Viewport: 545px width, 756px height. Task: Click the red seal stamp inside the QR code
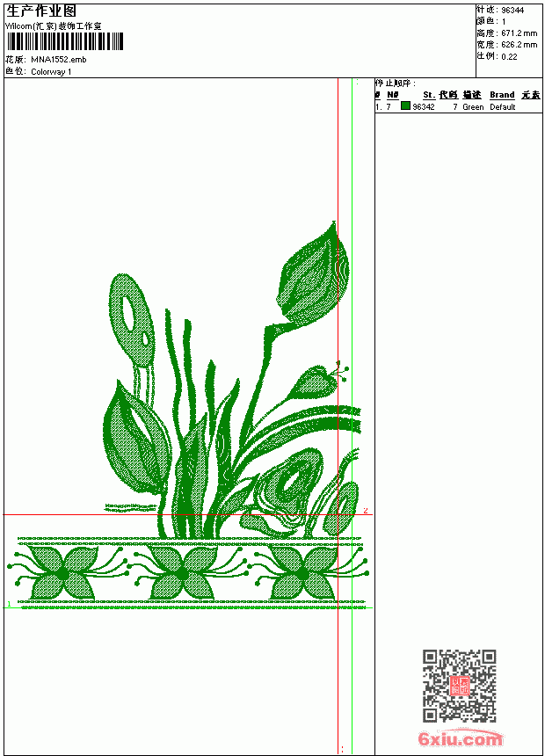460,686
